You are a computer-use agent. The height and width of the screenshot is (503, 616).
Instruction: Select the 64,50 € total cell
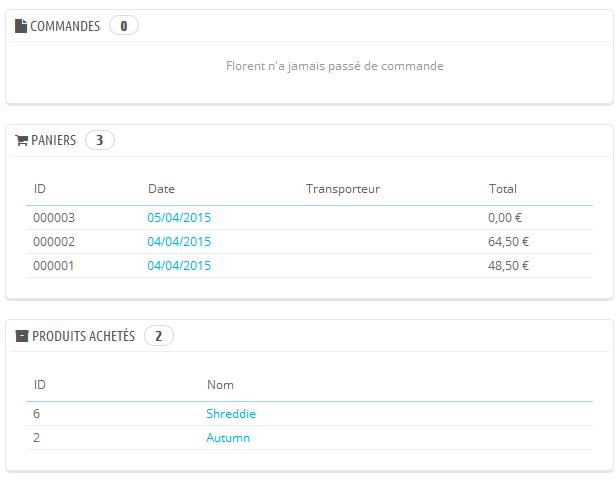[x=508, y=242]
